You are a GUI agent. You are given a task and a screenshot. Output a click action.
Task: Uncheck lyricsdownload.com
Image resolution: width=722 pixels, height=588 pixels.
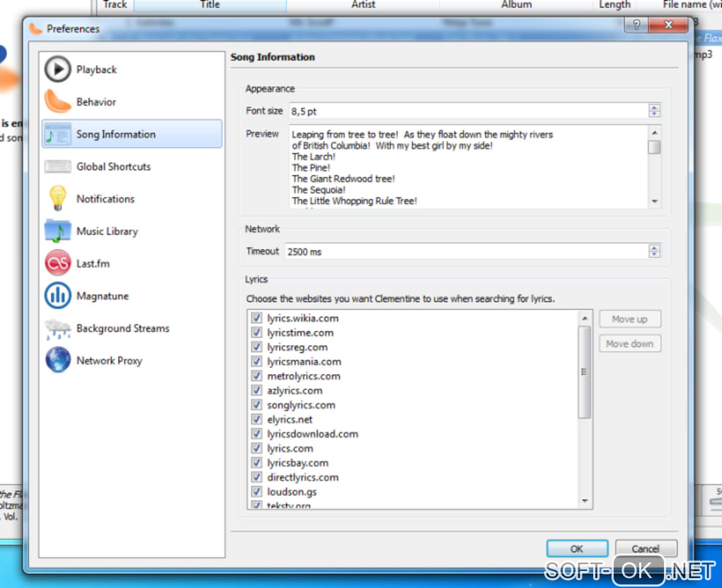coord(256,433)
